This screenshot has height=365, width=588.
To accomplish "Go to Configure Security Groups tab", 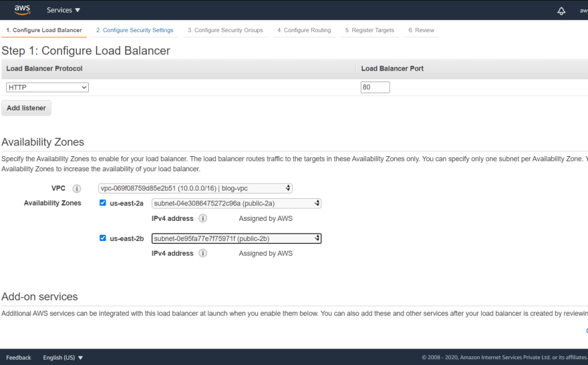I will click(225, 30).
